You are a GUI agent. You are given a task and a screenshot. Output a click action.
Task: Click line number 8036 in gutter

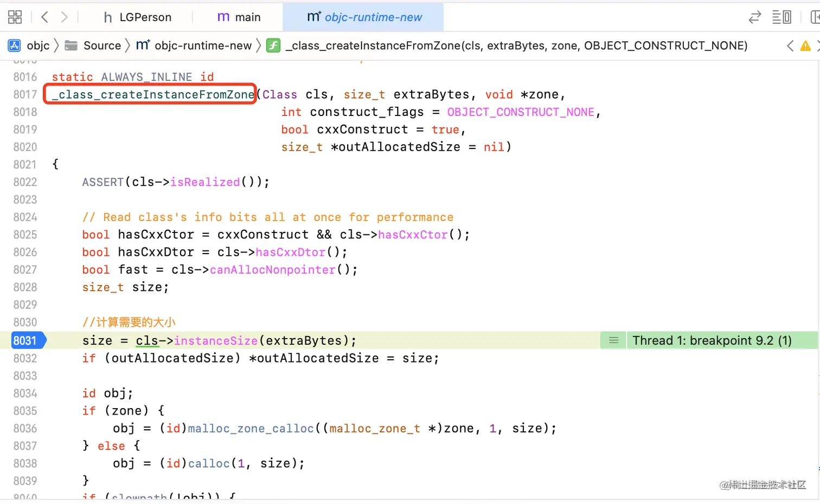(x=25, y=428)
